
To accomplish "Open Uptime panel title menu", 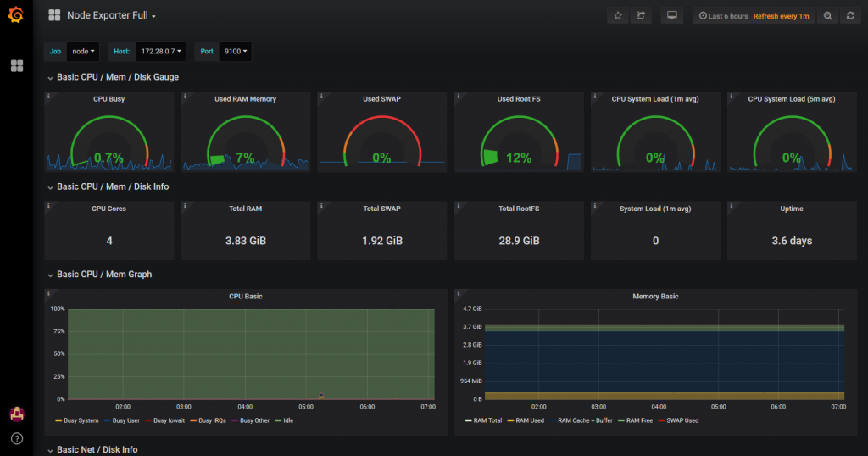I will click(x=792, y=209).
